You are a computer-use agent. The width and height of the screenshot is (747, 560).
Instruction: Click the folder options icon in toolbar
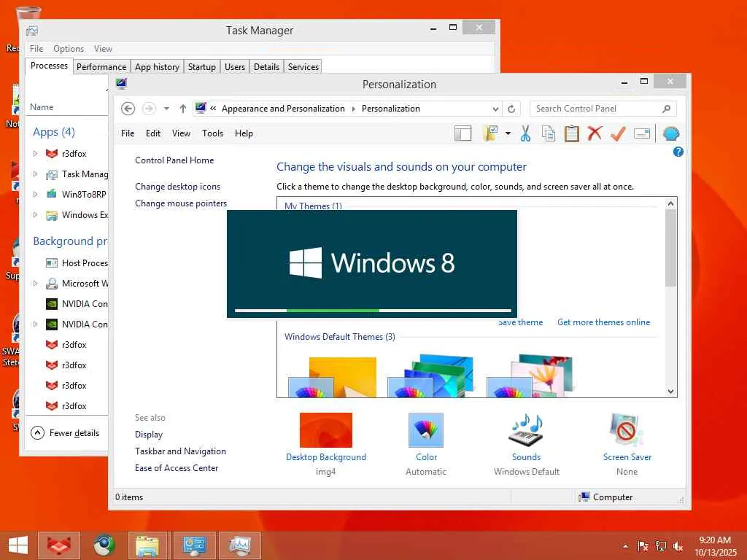pyautogui.click(x=490, y=134)
